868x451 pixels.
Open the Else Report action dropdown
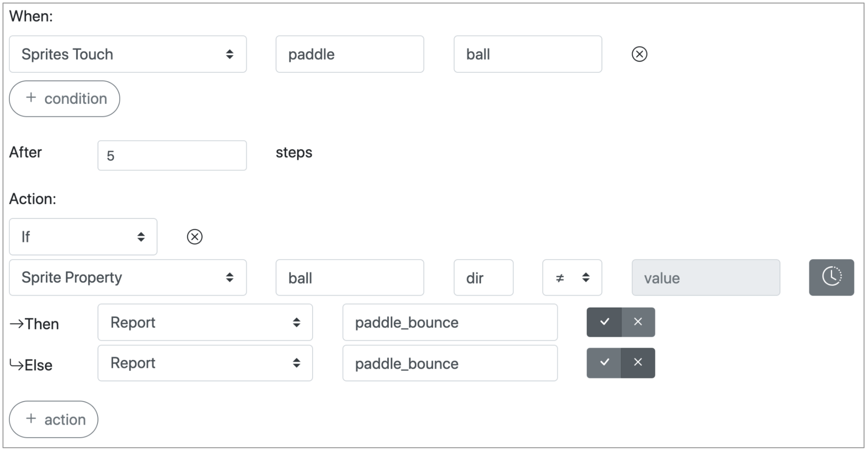coord(205,363)
